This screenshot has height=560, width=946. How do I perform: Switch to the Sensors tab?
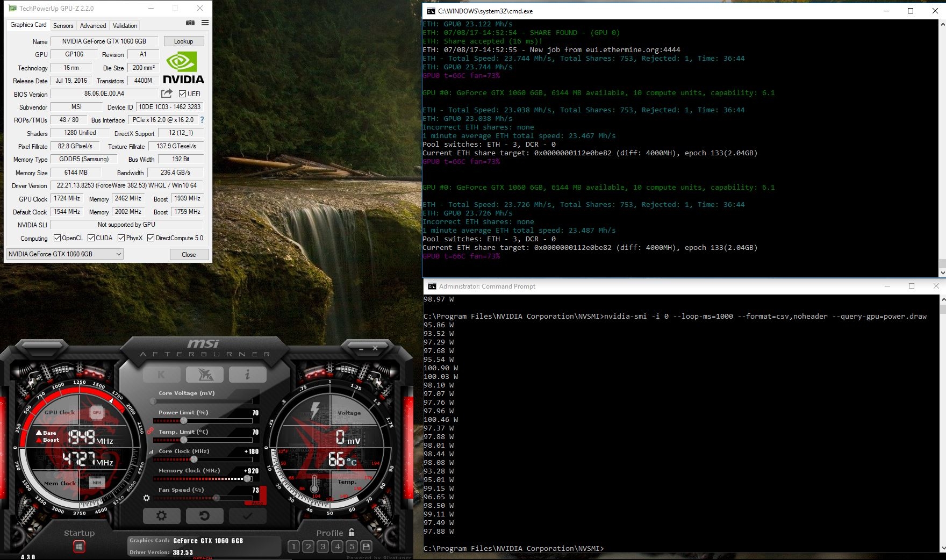(x=63, y=25)
